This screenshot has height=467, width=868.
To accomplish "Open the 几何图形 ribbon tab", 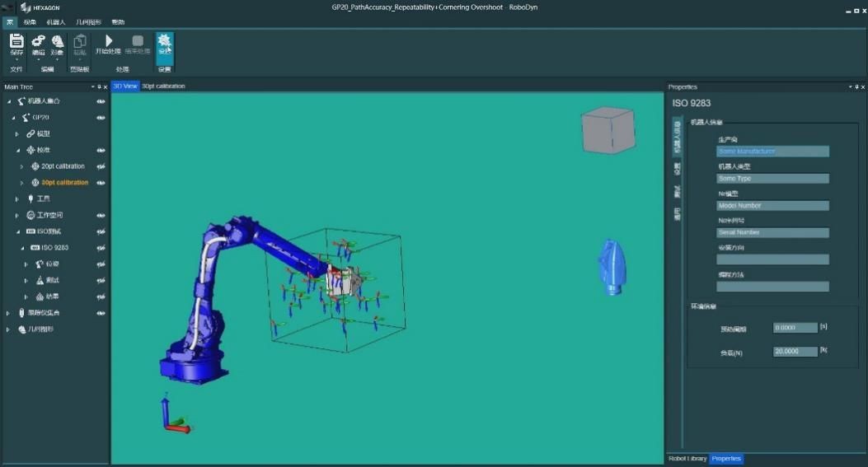I will (88, 22).
